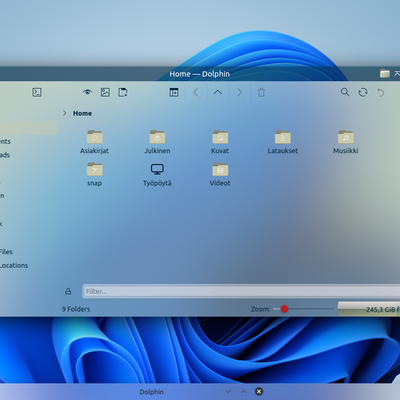This screenshot has width=400, height=400.
Task: Select highlighted entry in places sidebar
Action: click(x=29, y=128)
